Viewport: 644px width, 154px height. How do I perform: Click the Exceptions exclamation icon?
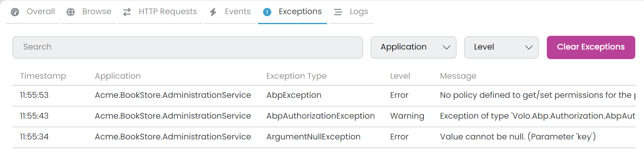[267, 12]
